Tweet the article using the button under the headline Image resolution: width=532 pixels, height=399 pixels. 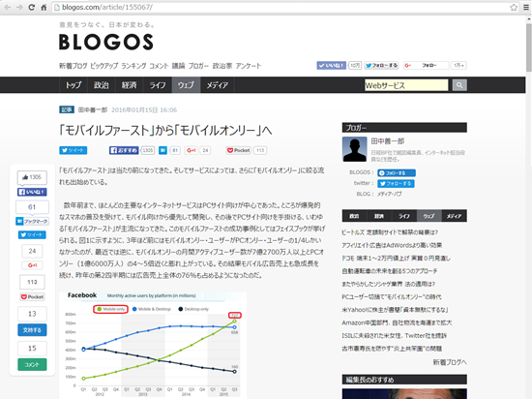click(x=73, y=150)
